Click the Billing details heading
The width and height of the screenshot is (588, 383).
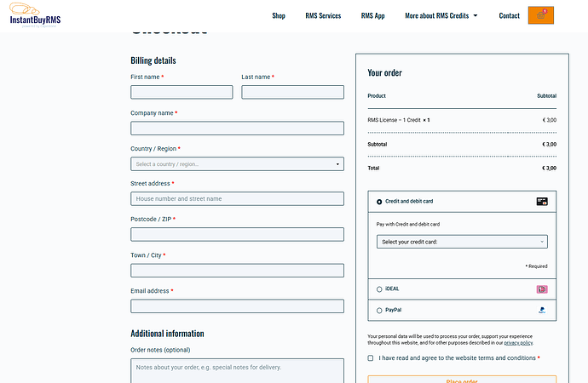point(153,60)
